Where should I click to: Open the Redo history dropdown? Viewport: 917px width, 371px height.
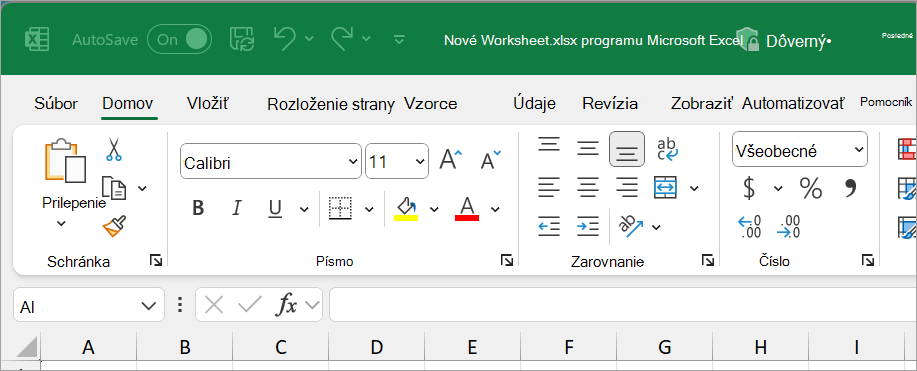tap(366, 39)
